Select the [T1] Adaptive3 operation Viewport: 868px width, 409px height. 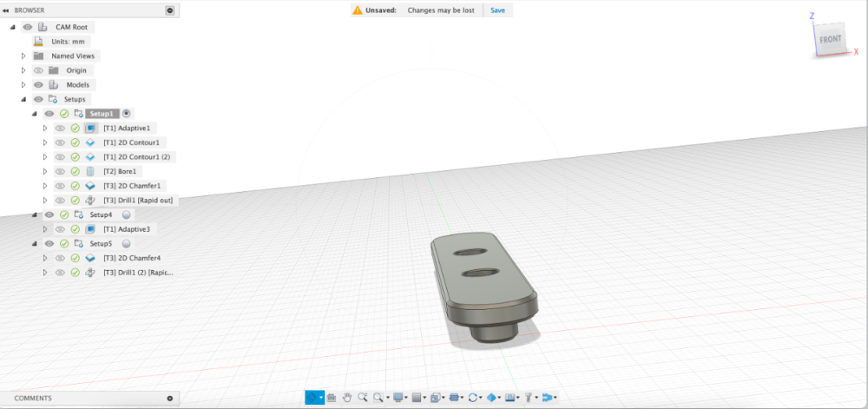click(127, 229)
